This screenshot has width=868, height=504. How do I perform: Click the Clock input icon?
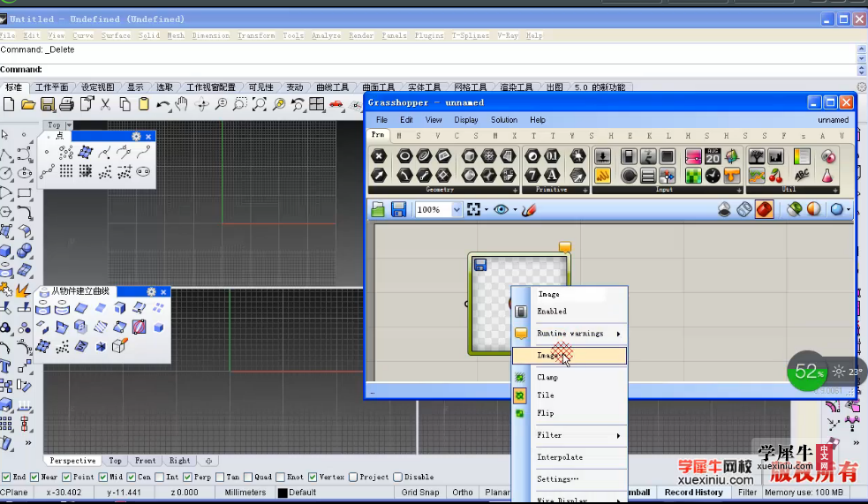[x=713, y=176]
